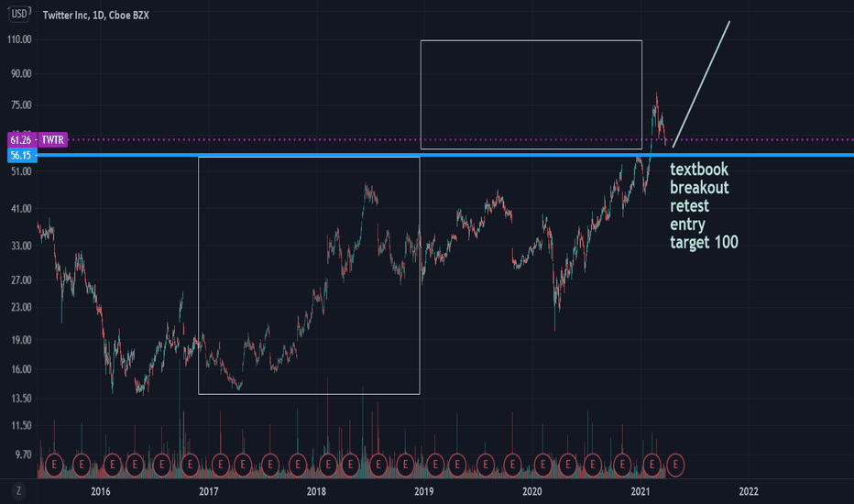This screenshot has width=854, height=504.
Task: Select the 'textbook' annotation text line
Action: (699, 170)
